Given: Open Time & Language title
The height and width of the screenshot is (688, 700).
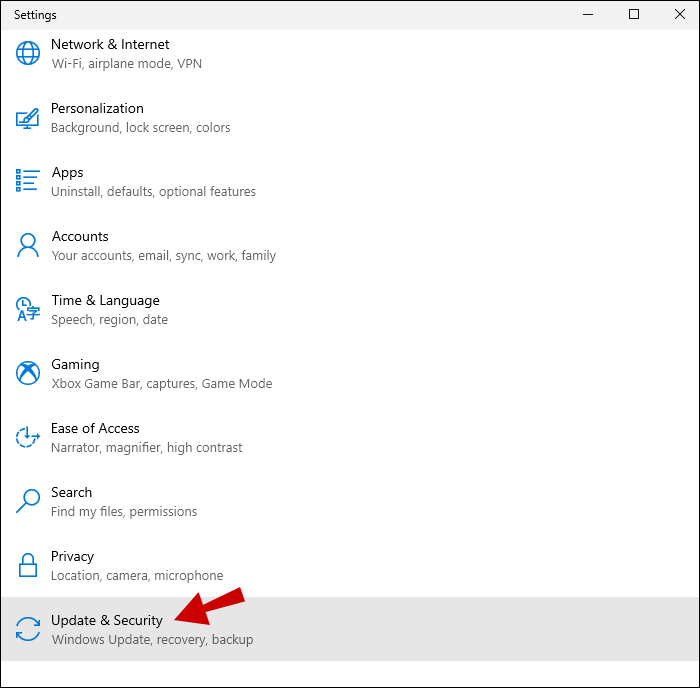Looking at the screenshot, I should [105, 300].
